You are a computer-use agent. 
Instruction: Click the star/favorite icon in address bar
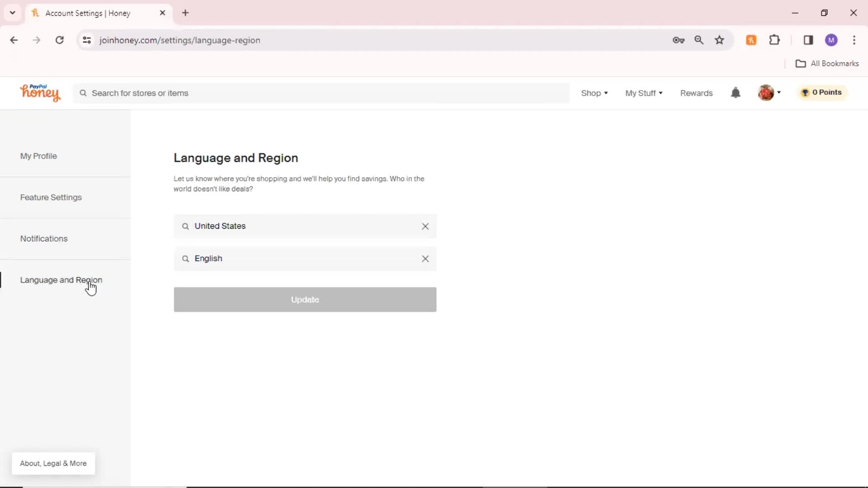pyautogui.click(x=720, y=40)
